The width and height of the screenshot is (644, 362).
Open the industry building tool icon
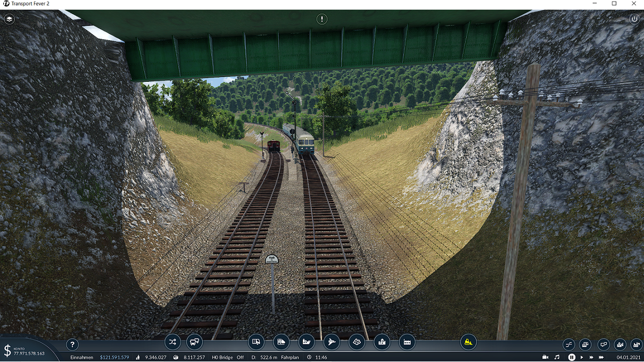point(407,342)
